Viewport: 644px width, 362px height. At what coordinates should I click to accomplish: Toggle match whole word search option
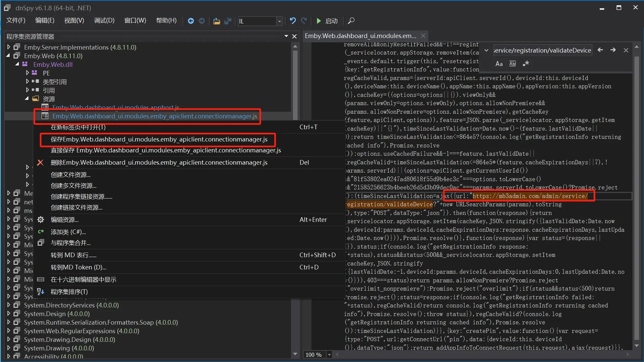(x=513, y=63)
